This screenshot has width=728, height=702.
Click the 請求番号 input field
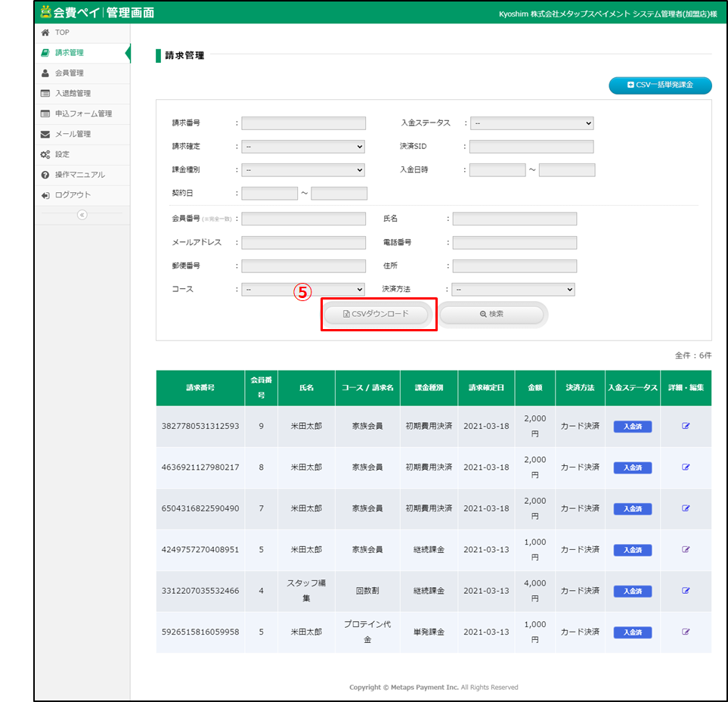point(303,123)
